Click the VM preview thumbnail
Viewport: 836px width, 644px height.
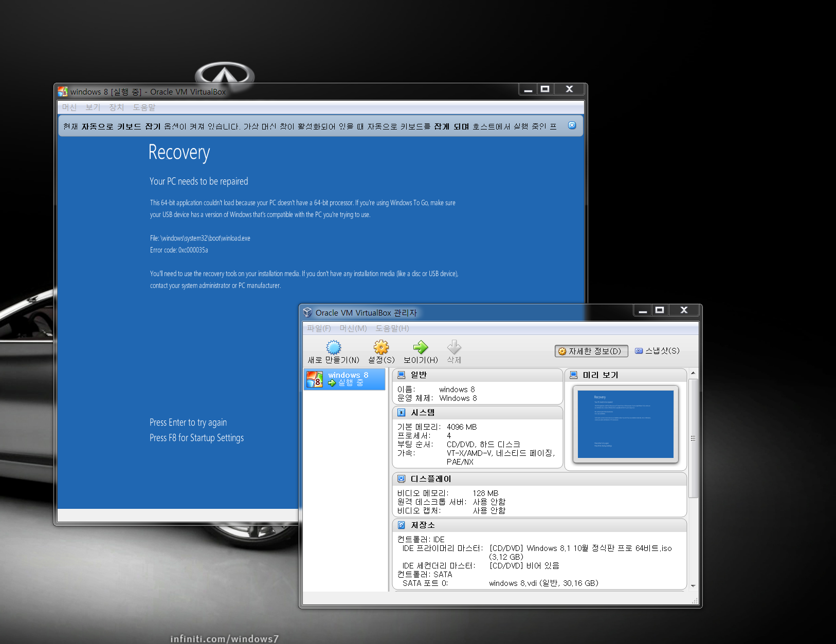(x=626, y=425)
